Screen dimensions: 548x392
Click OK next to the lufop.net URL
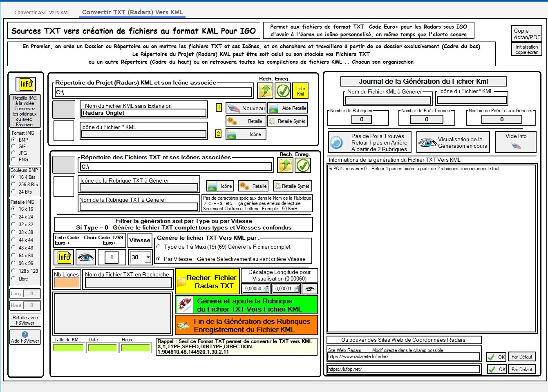pos(497,369)
